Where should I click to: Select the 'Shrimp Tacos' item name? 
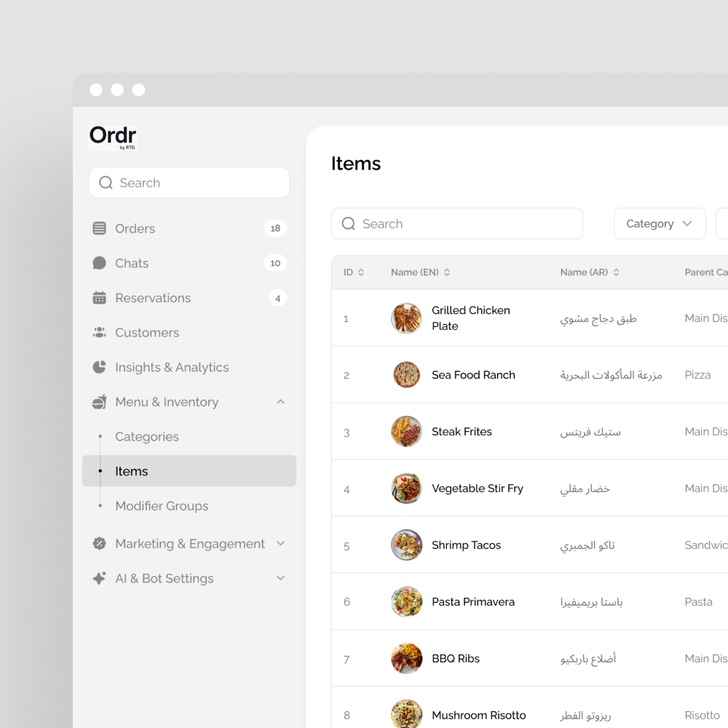(x=466, y=545)
